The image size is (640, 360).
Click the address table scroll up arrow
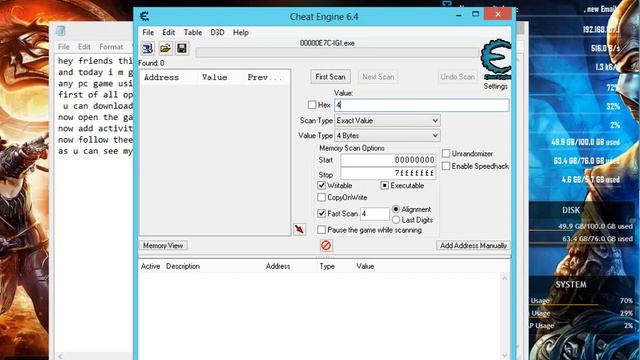(504, 278)
